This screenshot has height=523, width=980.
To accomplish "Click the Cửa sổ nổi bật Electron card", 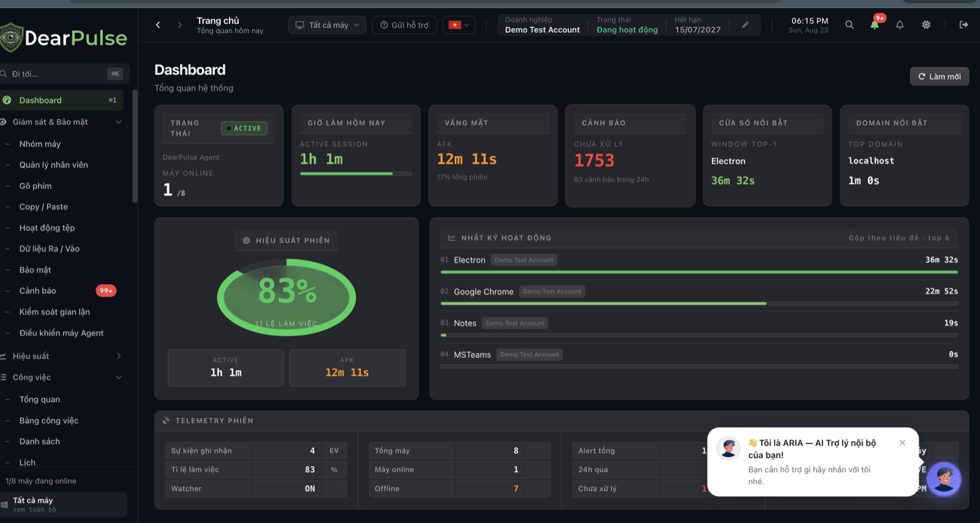I will [767, 156].
